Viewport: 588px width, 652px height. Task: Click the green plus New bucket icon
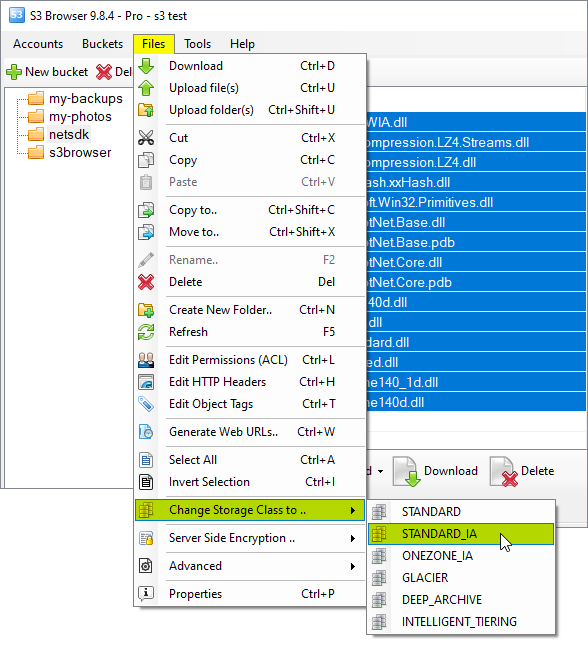click(14, 72)
